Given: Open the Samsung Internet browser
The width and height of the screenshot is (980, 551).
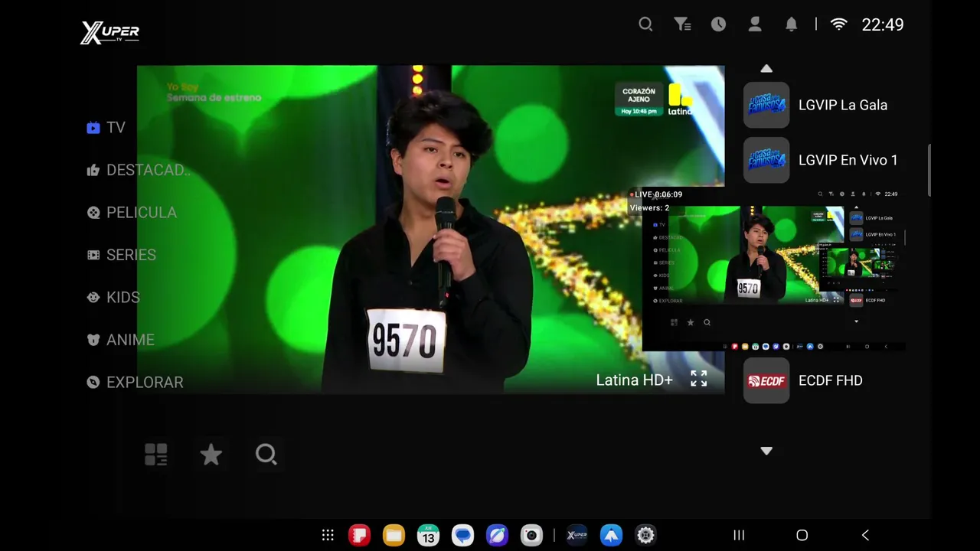Looking at the screenshot, I should 497,536.
